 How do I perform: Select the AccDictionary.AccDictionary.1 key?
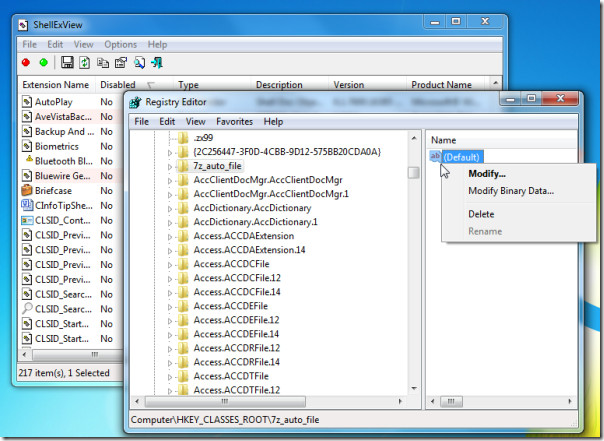[x=255, y=222]
